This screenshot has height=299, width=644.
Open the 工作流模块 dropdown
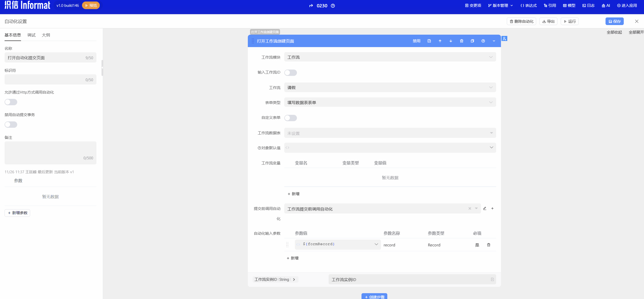click(x=390, y=57)
